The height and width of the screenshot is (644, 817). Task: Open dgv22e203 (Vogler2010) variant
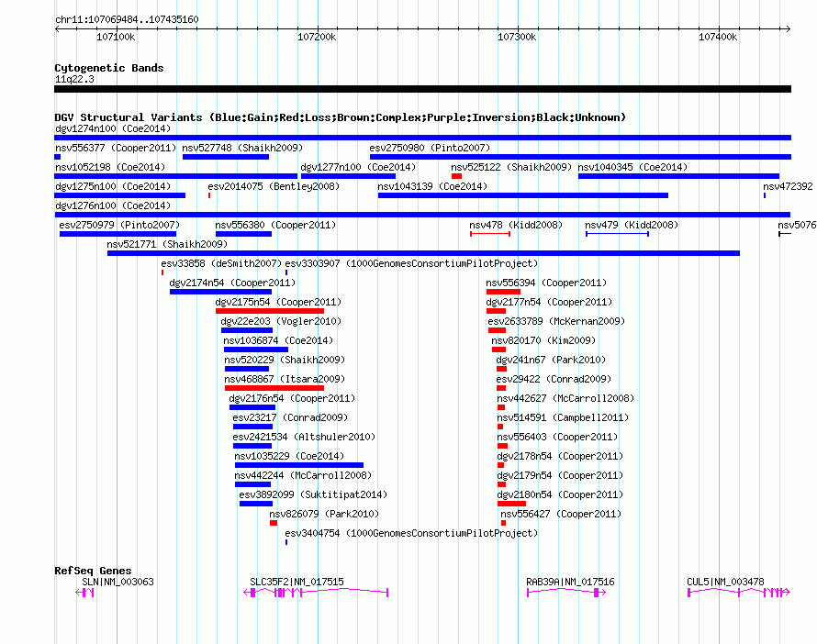click(x=282, y=321)
